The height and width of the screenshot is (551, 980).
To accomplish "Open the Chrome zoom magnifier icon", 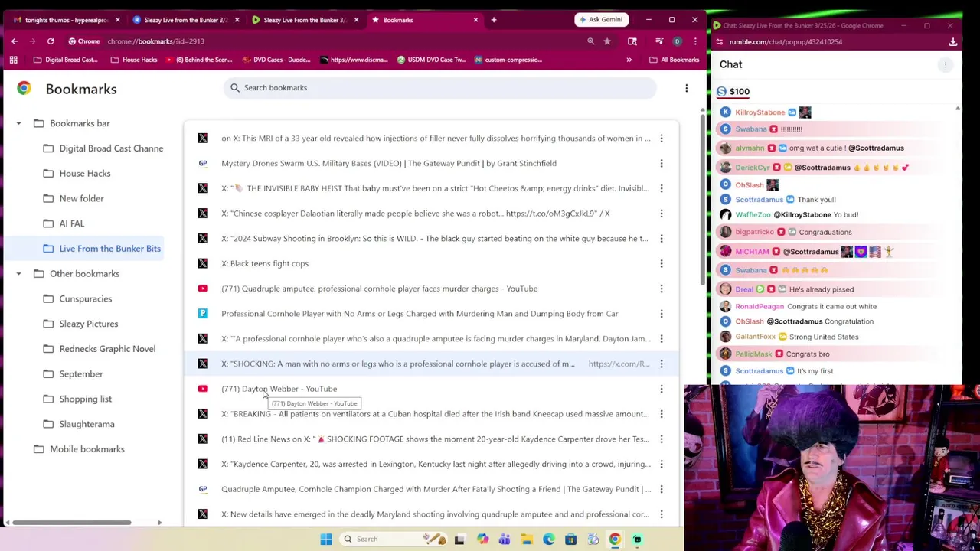I will point(590,41).
